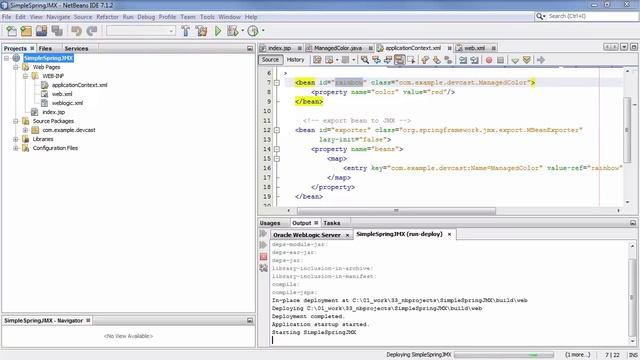This screenshot has width=640, height=360.
Task: Expand the com.example.devcast package
Action: coord(25,130)
